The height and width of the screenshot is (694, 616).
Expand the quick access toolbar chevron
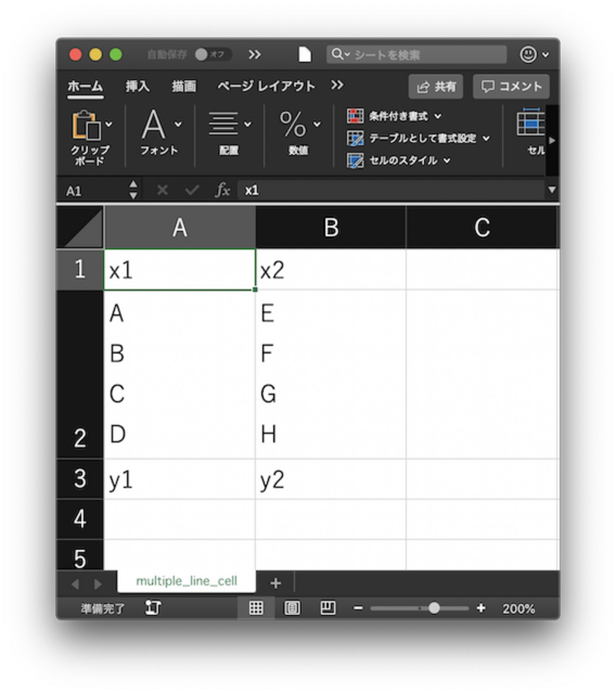click(254, 54)
